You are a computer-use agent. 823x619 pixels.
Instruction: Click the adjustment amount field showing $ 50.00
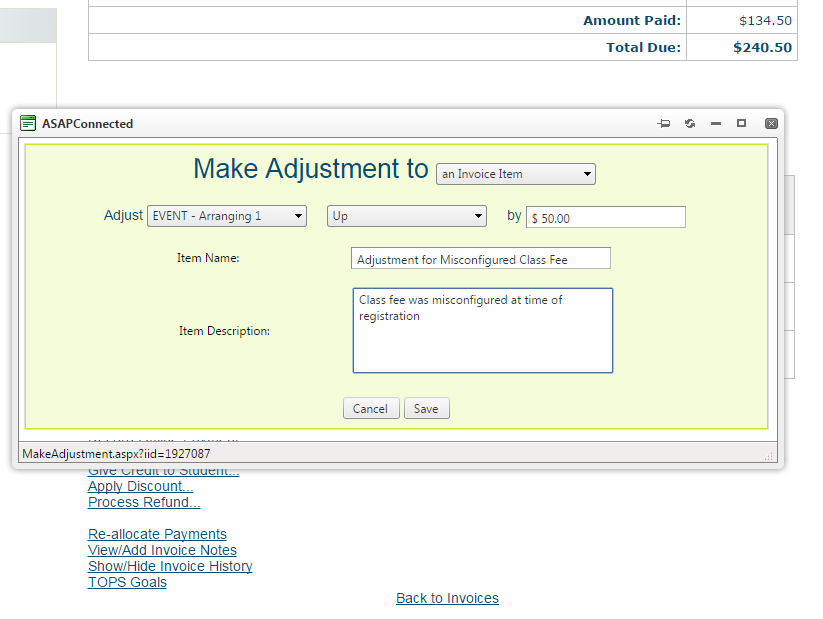[606, 217]
